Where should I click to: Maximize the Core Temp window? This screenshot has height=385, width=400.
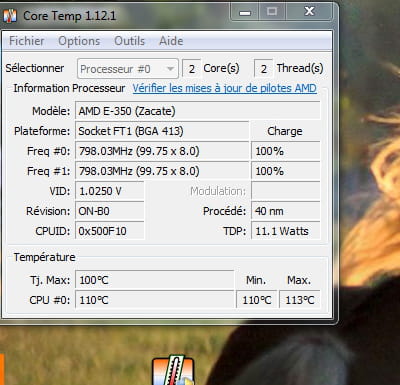coord(272,12)
